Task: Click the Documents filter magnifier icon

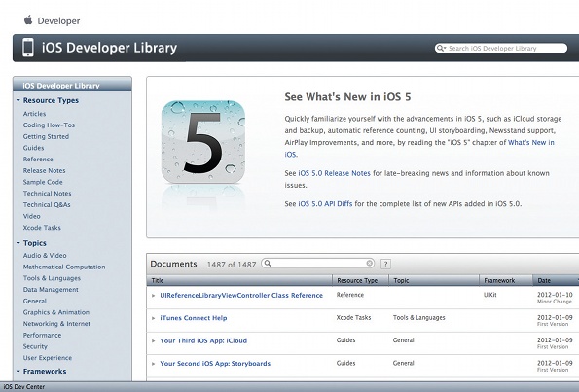Action: 268,264
